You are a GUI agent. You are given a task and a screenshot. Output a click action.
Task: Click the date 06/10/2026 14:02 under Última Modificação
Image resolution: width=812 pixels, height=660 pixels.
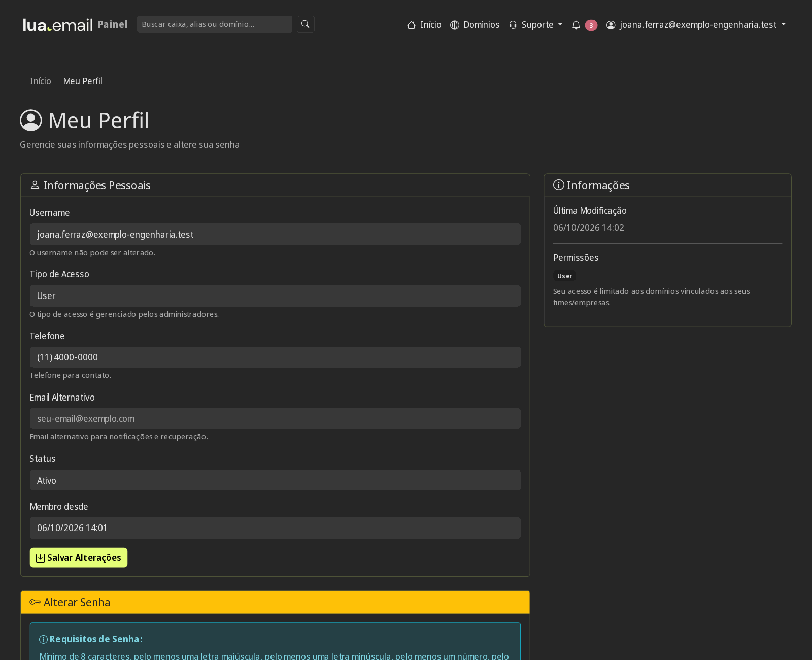(x=589, y=228)
